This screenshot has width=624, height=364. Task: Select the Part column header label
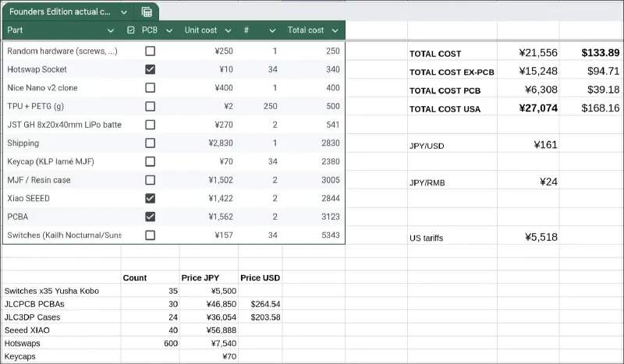pyautogui.click(x=15, y=30)
